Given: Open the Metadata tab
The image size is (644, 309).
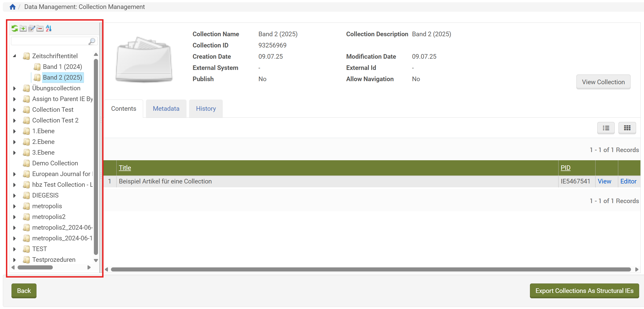Looking at the screenshot, I should click(166, 109).
